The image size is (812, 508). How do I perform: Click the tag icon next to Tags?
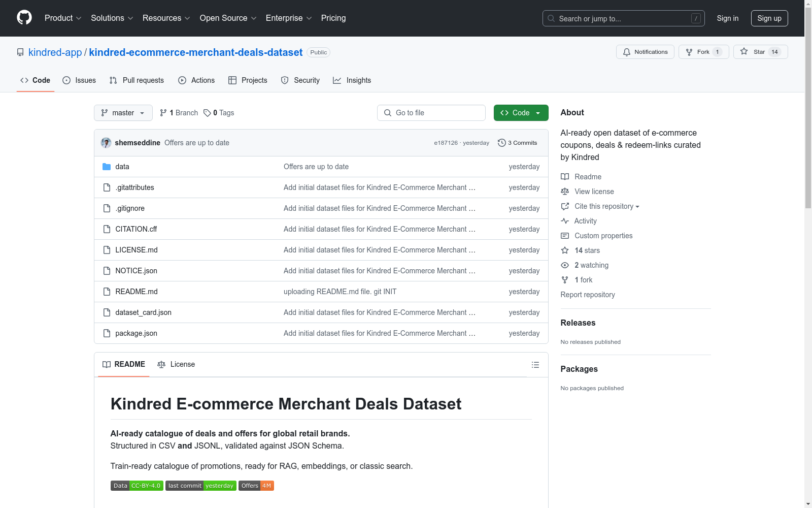(x=207, y=113)
